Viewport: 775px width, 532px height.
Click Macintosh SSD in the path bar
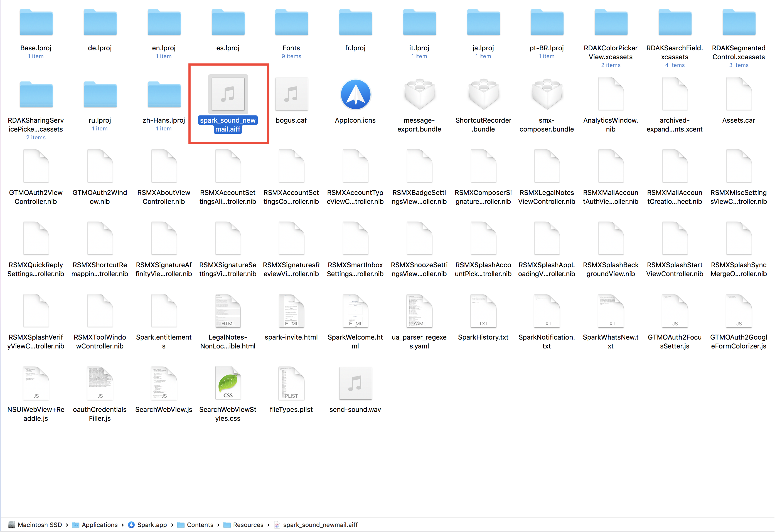pyautogui.click(x=39, y=525)
